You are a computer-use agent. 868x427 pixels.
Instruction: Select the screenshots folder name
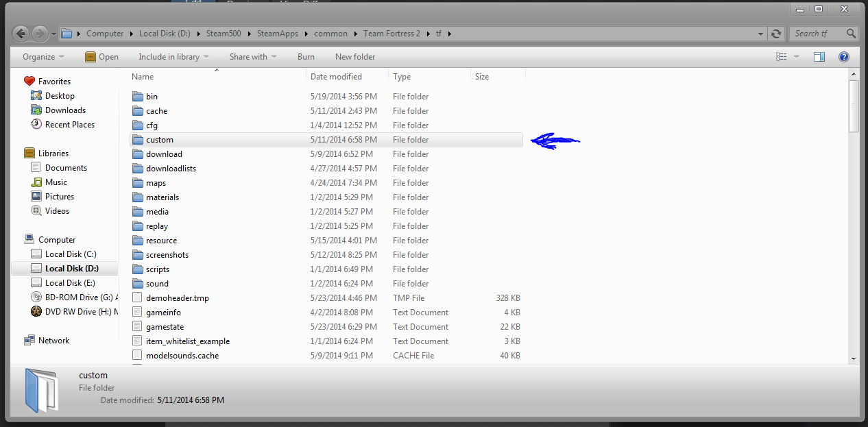coord(167,255)
